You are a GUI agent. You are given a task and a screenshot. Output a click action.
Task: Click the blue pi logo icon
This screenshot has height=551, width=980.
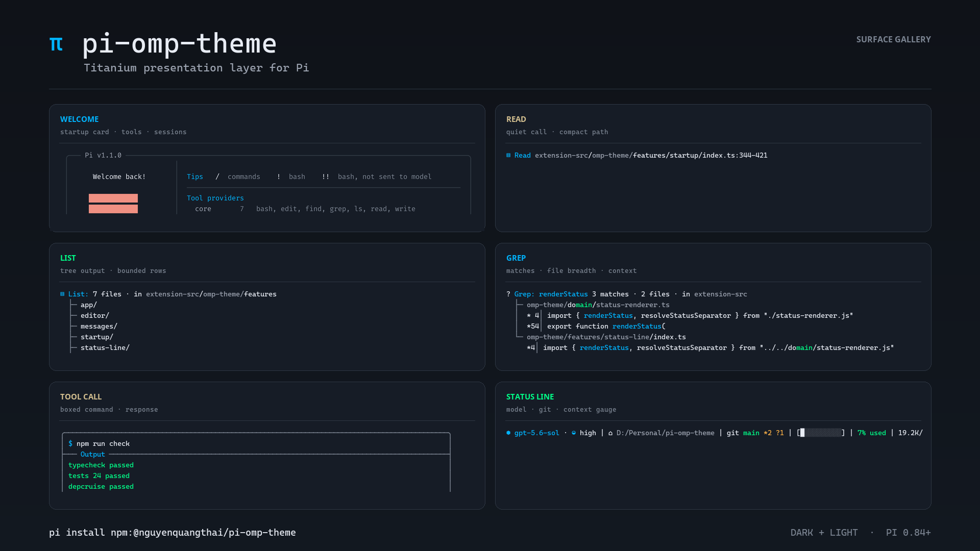(56, 44)
